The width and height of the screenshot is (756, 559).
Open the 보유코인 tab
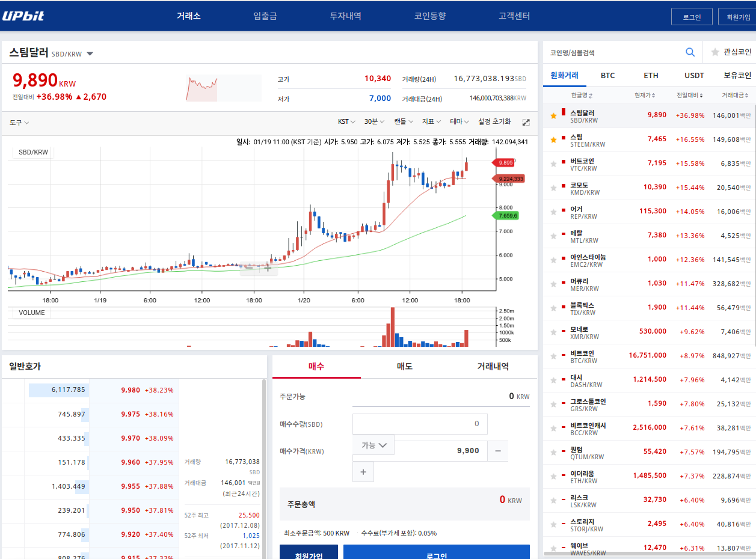tap(737, 76)
